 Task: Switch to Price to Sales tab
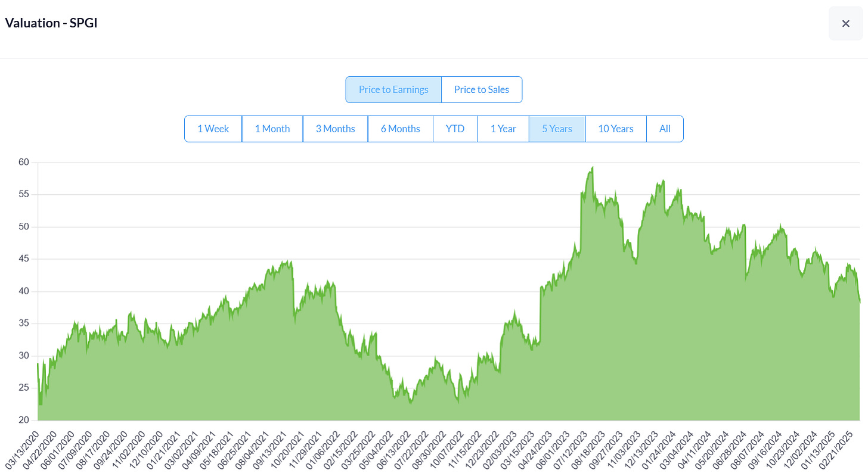pyautogui.click(x=482, y=89)
